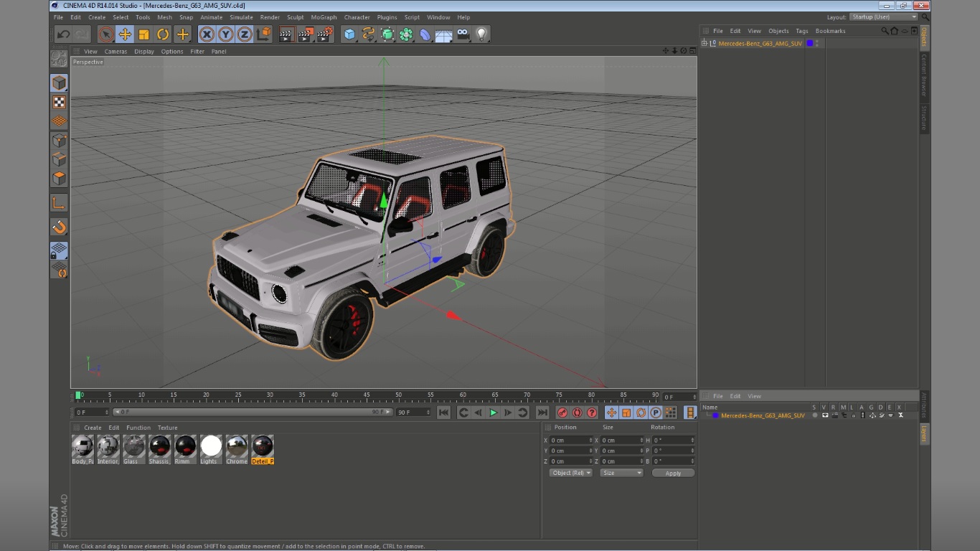Click the Points mode icon
Image resolution: width=980 pixels, height=551 pixels.
click(59, 141)
